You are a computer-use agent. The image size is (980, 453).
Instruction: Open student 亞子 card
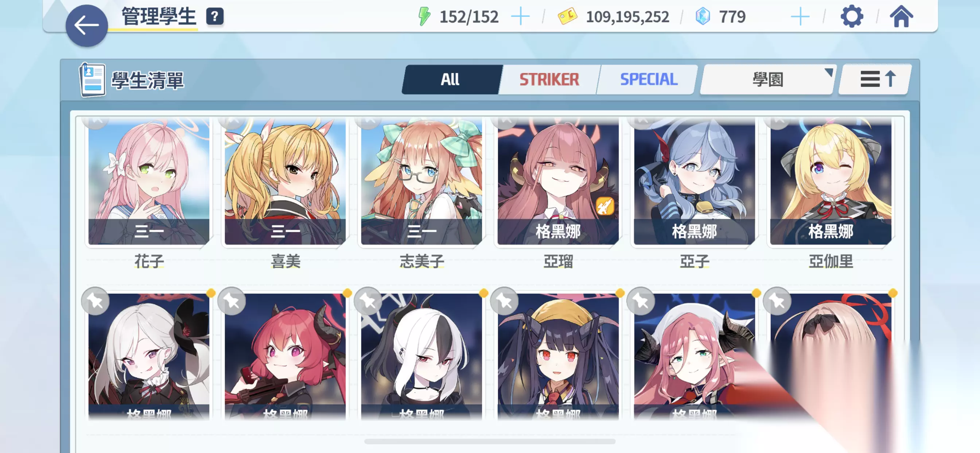tap(694, 182)
